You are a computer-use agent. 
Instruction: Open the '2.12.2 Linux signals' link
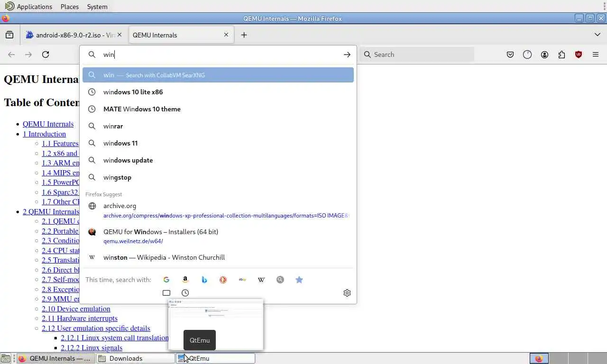click(x=92, y=348)
